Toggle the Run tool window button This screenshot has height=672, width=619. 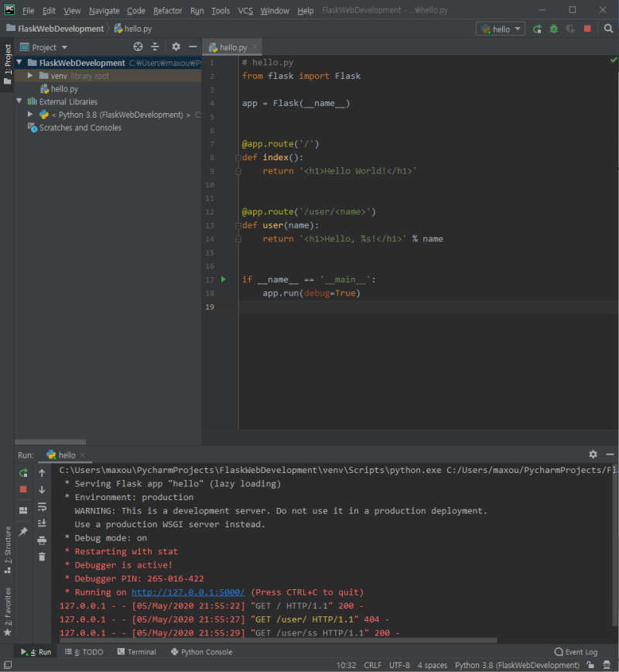click(x=36, y=651)
